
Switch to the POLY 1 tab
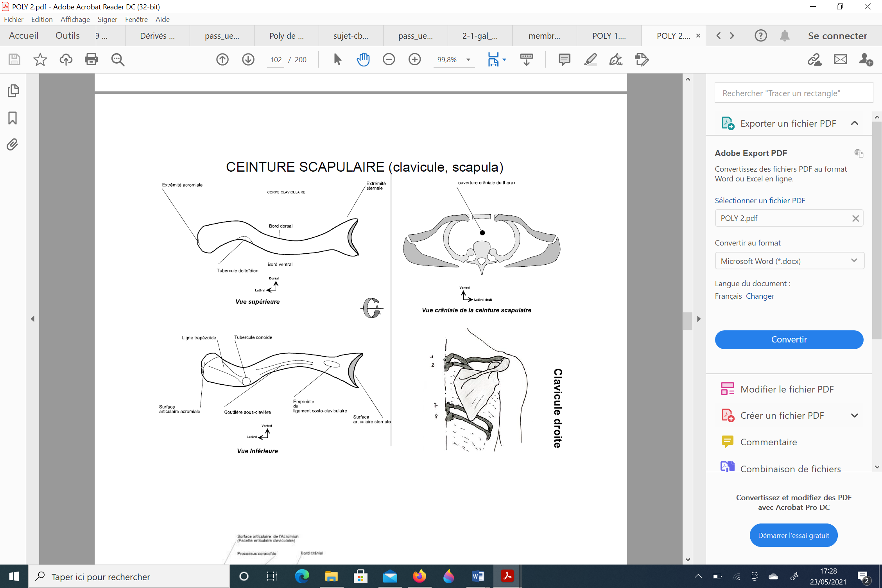pos(609,36)
